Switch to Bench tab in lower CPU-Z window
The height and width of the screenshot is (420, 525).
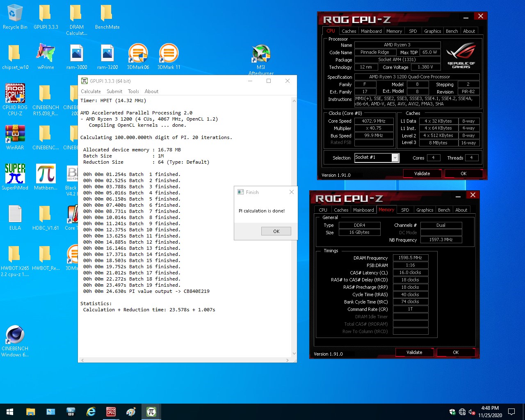(x=444, y=210)
